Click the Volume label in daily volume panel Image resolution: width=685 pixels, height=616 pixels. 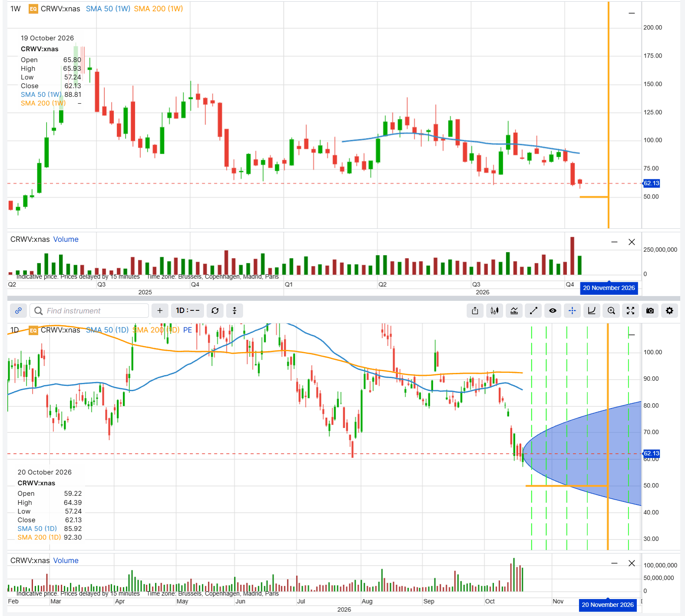66,560
